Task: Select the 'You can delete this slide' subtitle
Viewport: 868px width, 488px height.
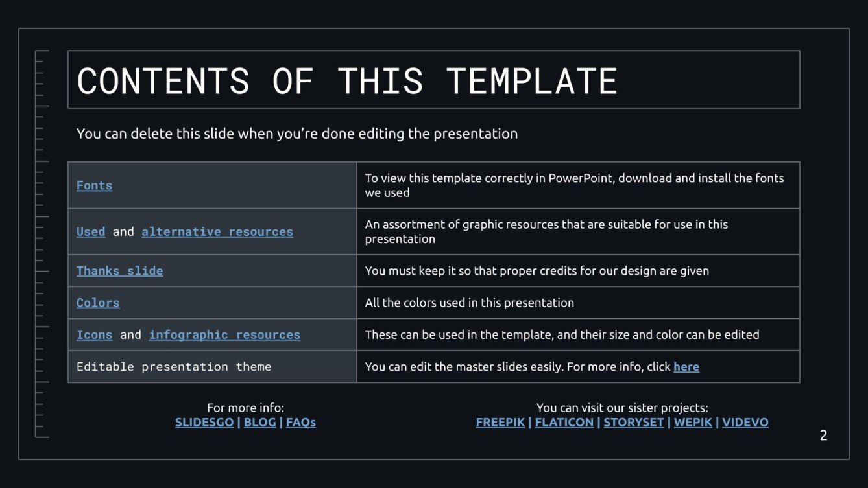Action: click(297, 134)
